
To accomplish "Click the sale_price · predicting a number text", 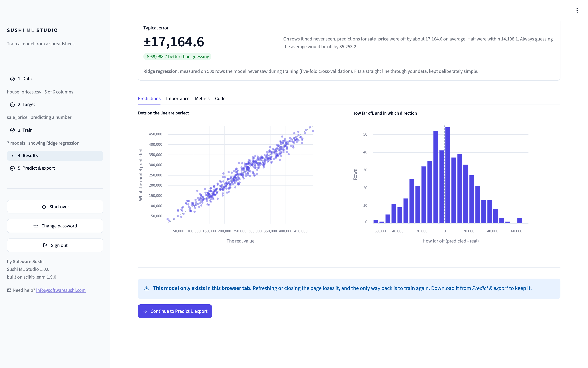I will point(39,117).
